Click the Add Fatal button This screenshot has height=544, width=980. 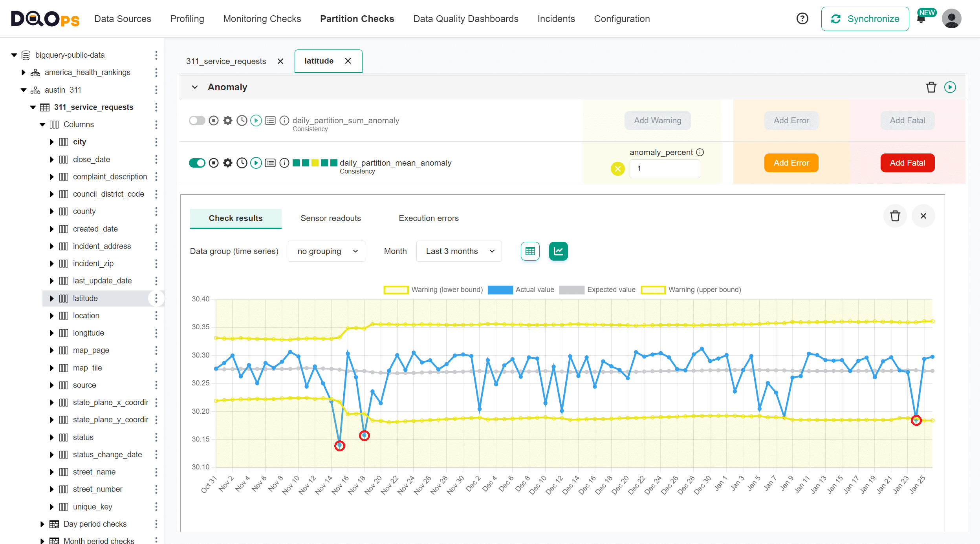907,162
